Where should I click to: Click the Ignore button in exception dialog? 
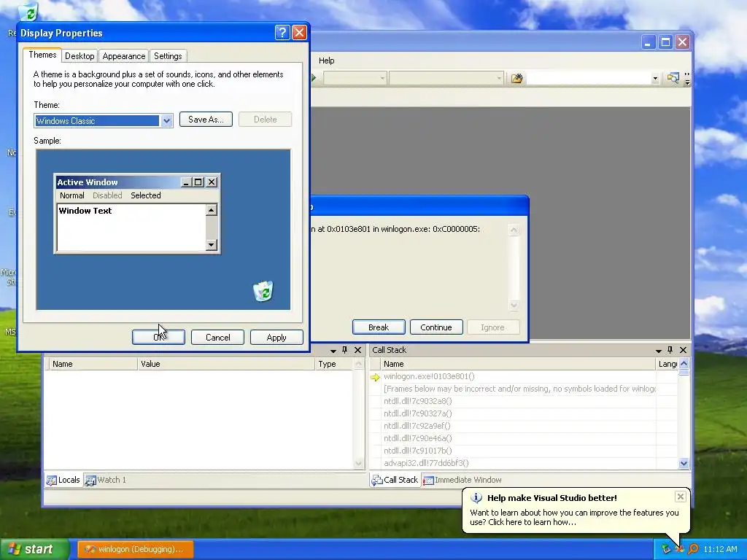point(492,327)
